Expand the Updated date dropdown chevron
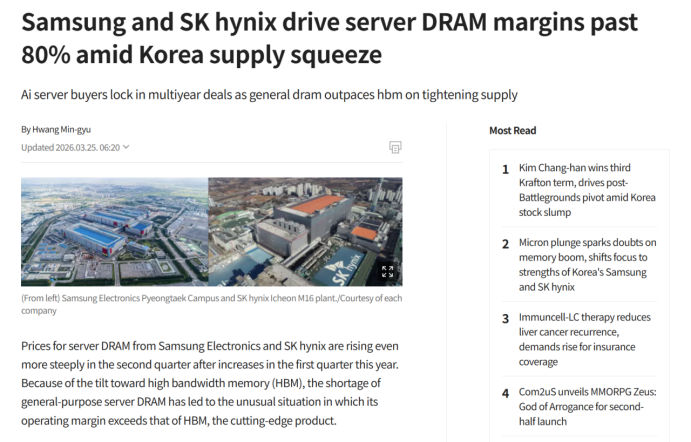691x442 pixels. (126, 147)
